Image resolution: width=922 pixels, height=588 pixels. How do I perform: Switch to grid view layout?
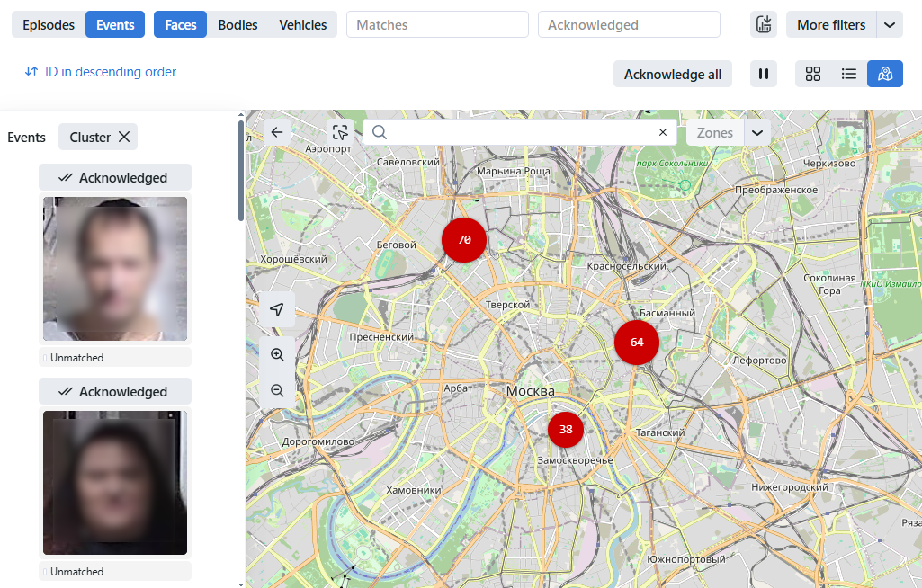[x=813, y=74]
